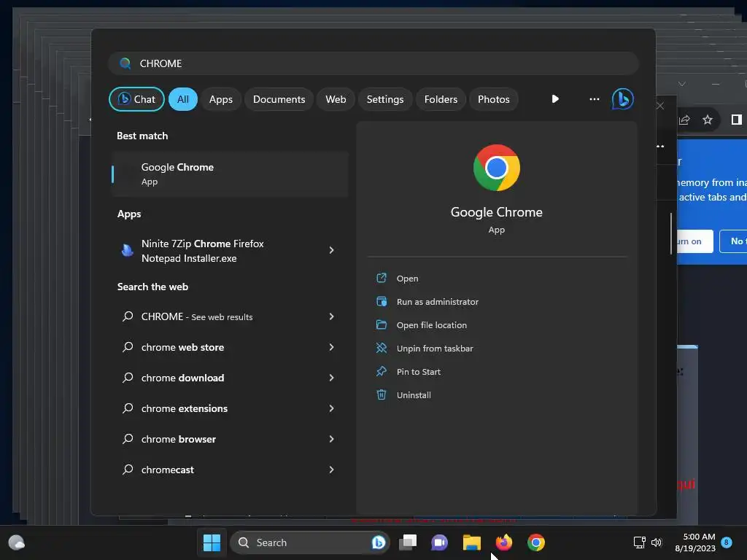
Task: Open the clock and date in the taskbar
Action: pyautogui.click(x=695, y=542)
